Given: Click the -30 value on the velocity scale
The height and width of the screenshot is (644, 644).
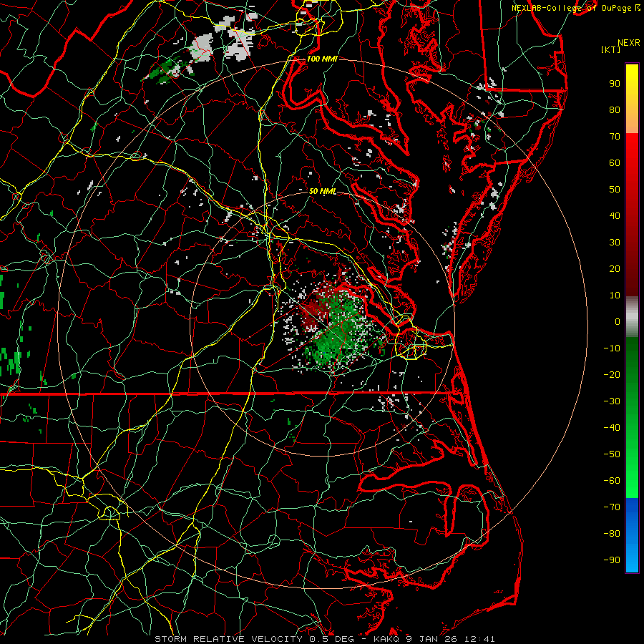Looking at the screenshot, I should [x=612, y=401].
